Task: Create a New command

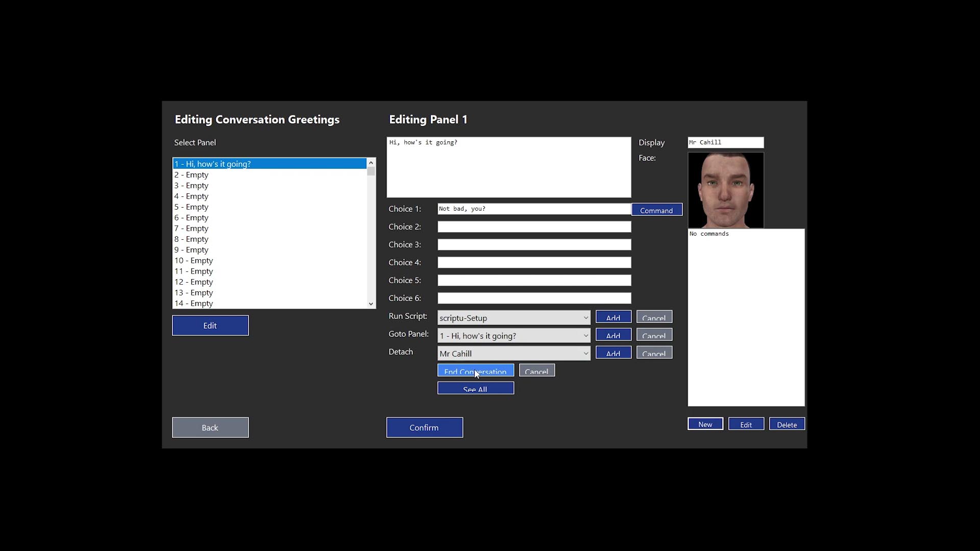Action: [x=705, y=424]
